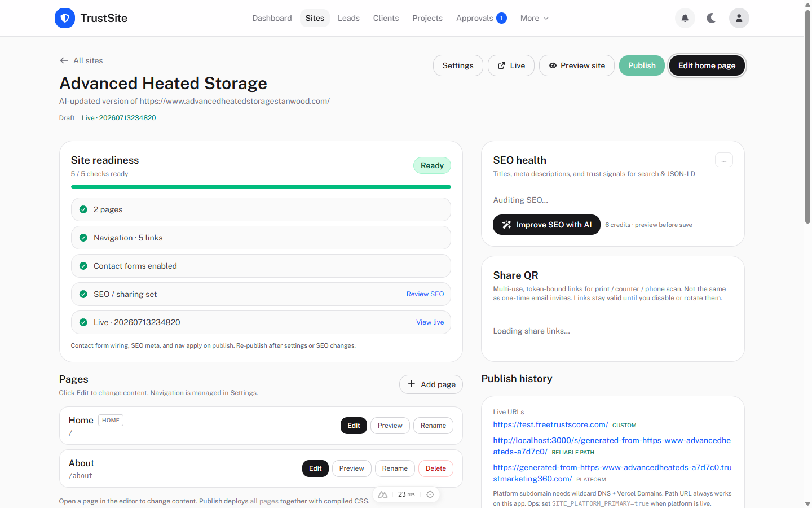
Task: Open the Nuxt DevTools logo icon
Action: coord(383,494)
